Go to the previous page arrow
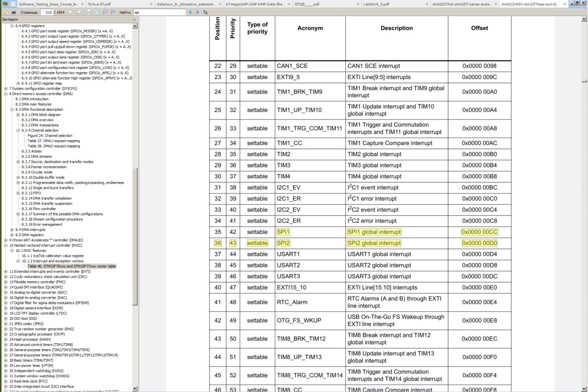 point(71,12)
